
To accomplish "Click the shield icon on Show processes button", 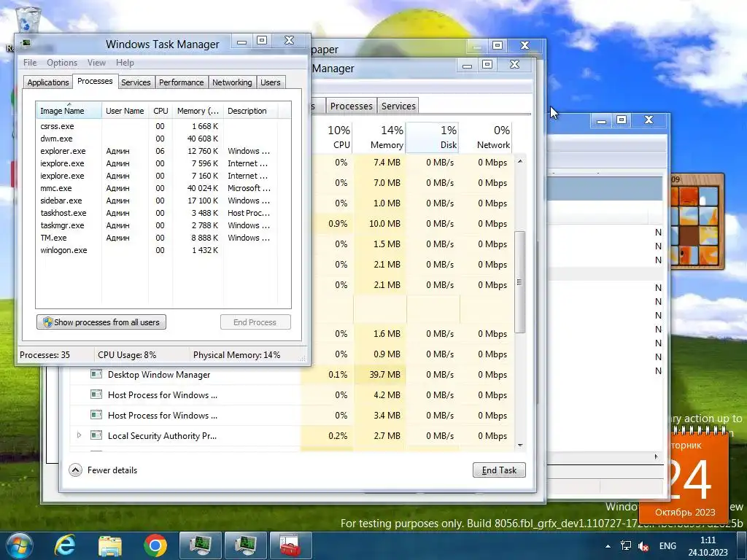I will click(47, 322).
